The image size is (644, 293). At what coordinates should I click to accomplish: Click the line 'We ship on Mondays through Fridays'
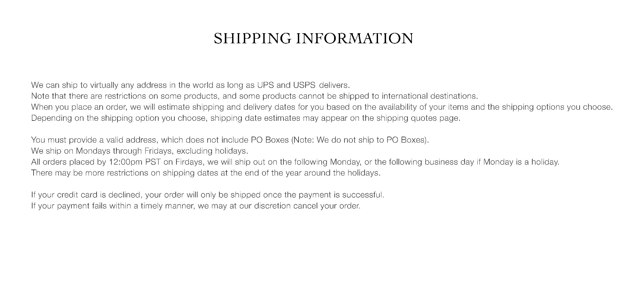(x=140, y=151)
